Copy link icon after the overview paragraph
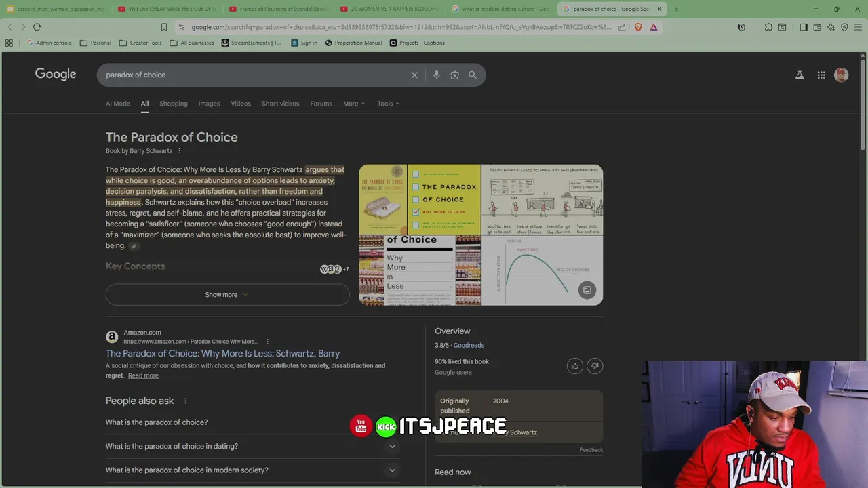Viewport: 868px width, 488px height. click(x=134, y=246)
